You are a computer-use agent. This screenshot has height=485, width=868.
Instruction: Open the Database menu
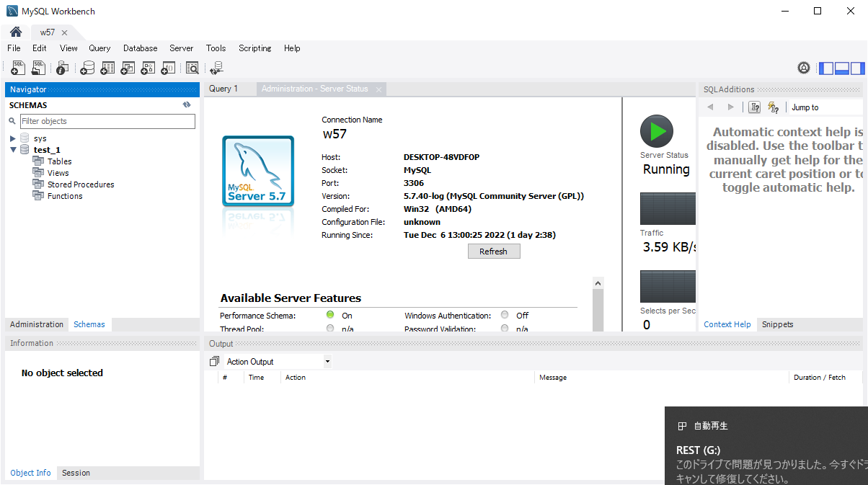[x=140, y=48]
